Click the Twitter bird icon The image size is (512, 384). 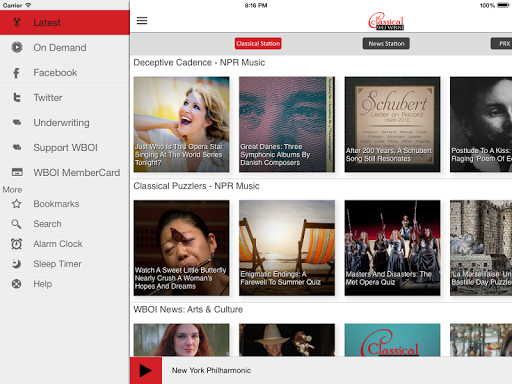[17, 97]
